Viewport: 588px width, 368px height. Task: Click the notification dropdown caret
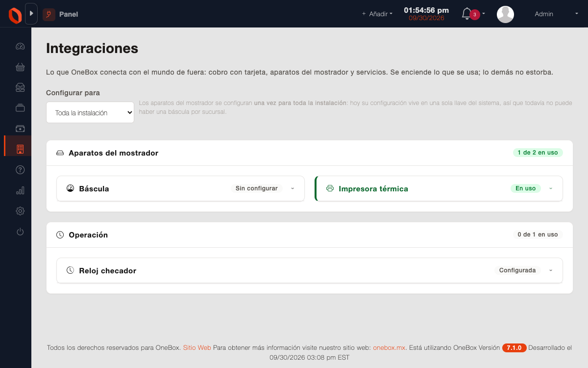pyautogui.click(x=484, y=14)
